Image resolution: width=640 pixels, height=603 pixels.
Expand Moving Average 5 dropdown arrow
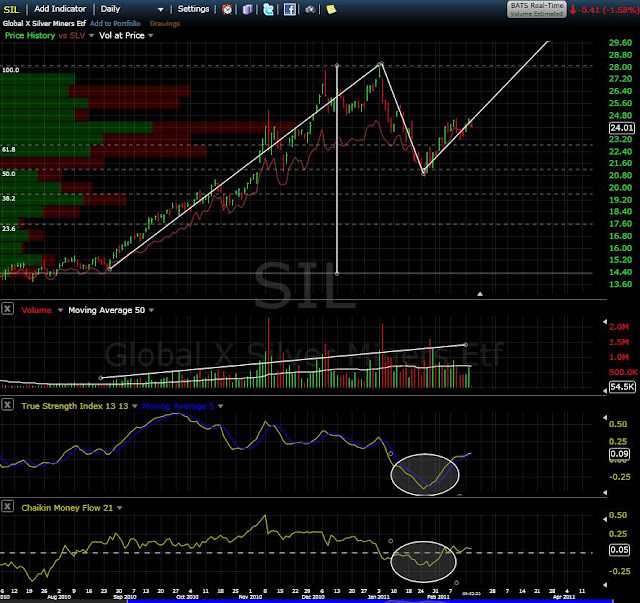pyautogui.click(x=220, y=406)
